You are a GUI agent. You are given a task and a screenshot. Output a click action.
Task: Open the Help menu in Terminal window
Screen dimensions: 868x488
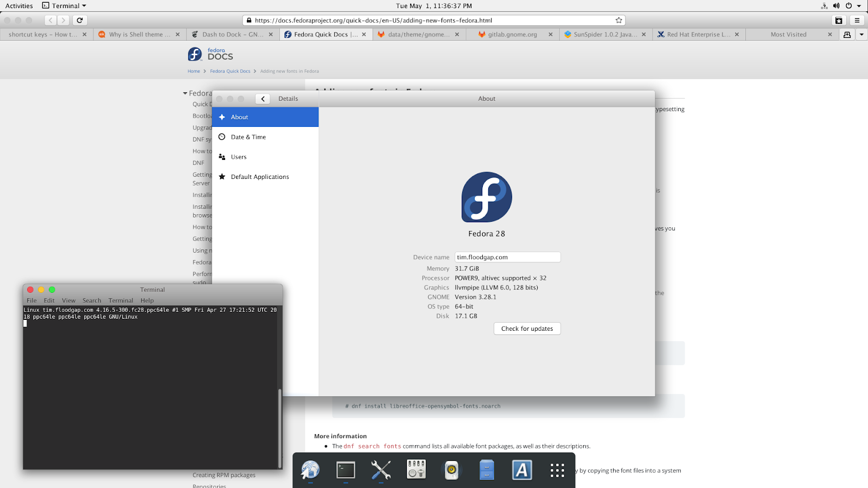click(x=147, y=300)
